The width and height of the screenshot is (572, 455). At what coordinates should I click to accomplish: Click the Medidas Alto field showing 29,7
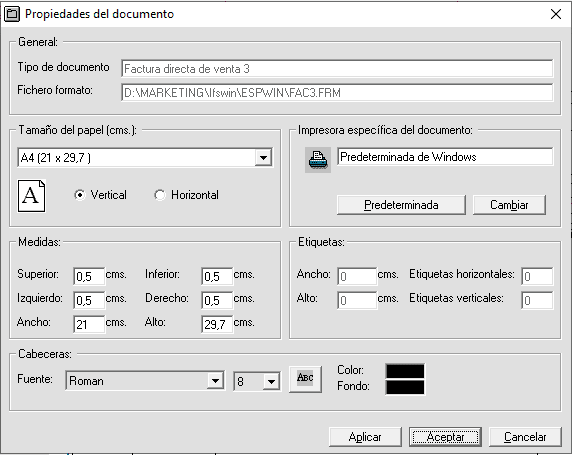(x=217, y=324)
